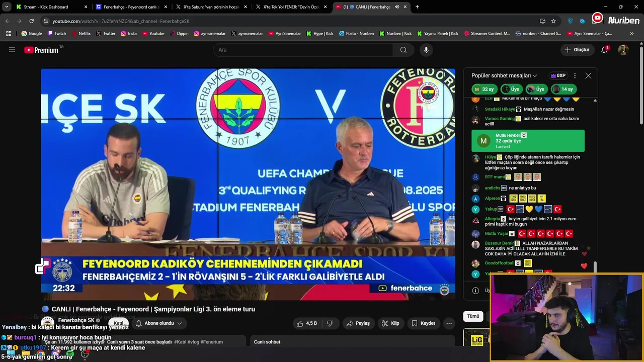Click chat author Sıradaki Hikaye
644x362 pixels.
point(500,109)
